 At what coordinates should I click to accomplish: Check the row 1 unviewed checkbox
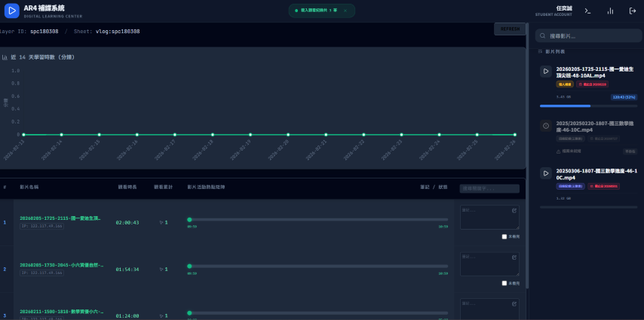point(504,236)
